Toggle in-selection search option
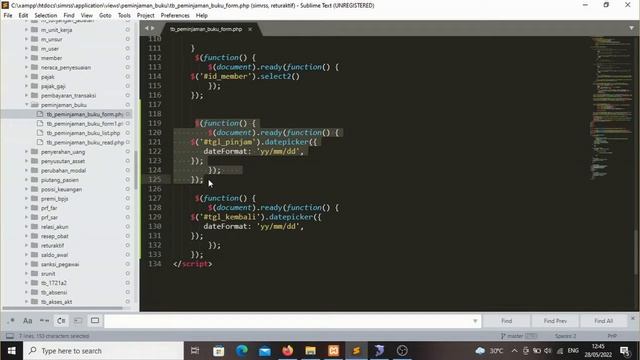This screenshot has width=640, height=360. tap(78, 321)
